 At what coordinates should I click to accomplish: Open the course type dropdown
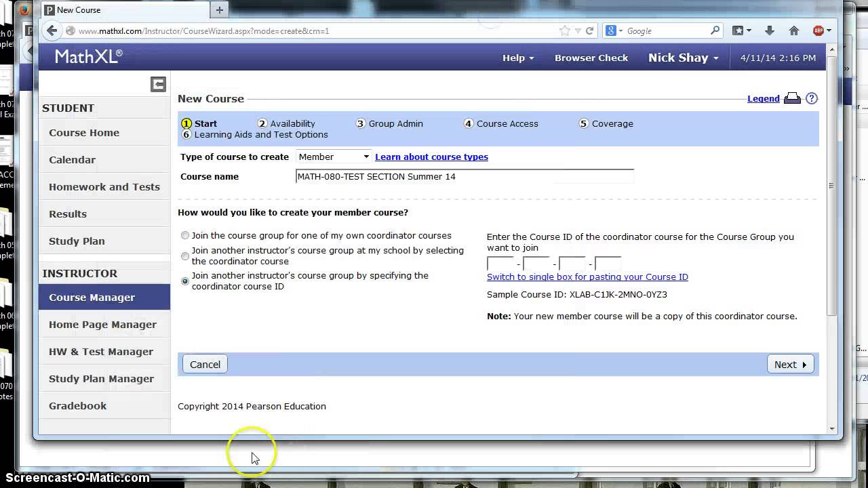click(x=333, y=157)
